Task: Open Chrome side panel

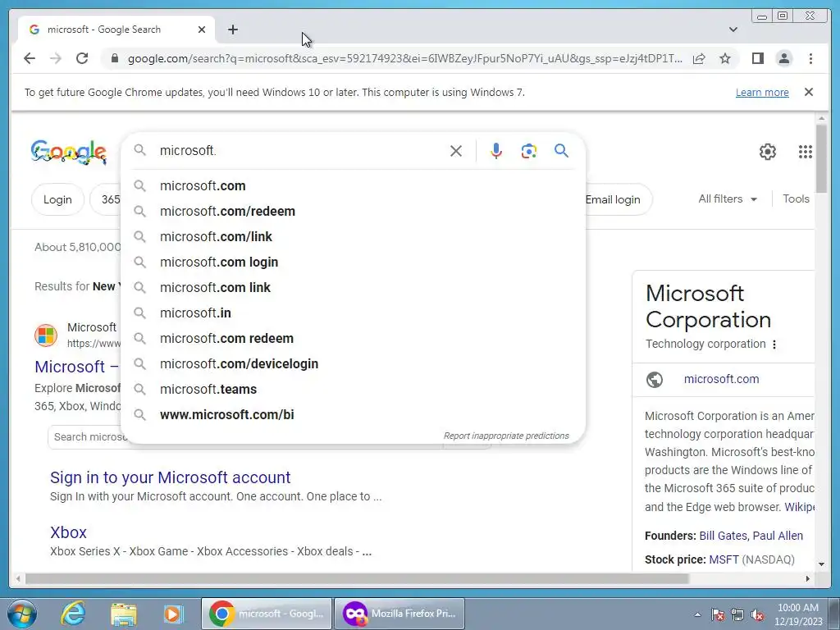Action: 757,58
